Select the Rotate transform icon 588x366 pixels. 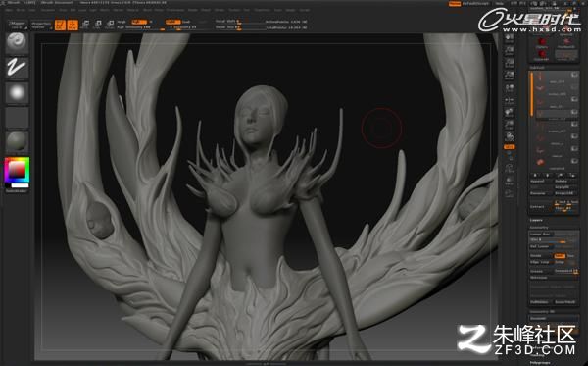click(x=110, y=25)
